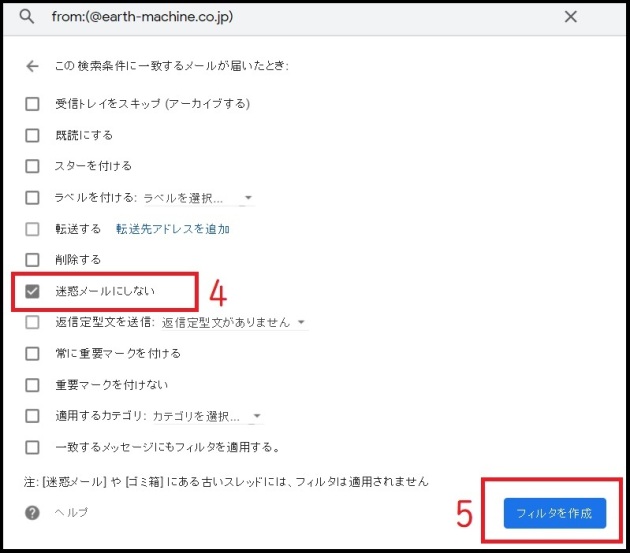Screen dimensions: 630x553
Task: Clear the search with the X icon
Action: point(571,16)
